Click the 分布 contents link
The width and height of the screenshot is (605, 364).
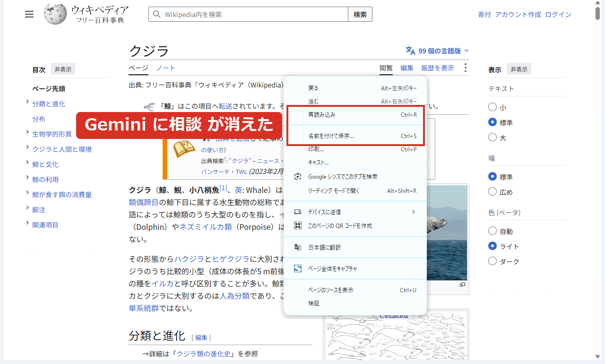tap(39, 119)
